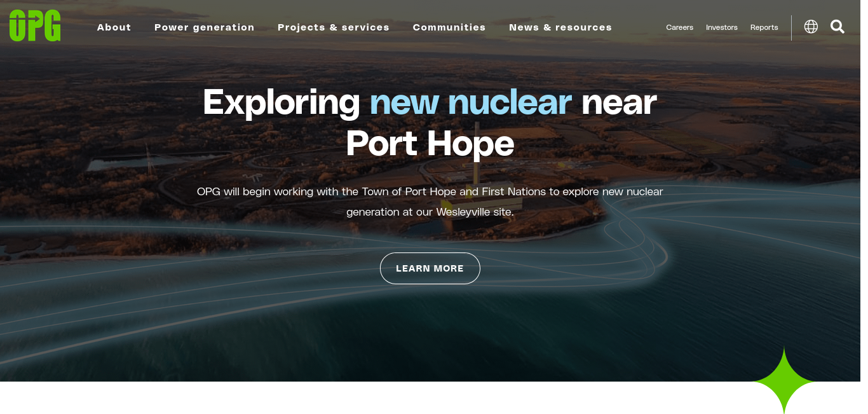Select the blue "new nuclear" headline text

point(471,102)
